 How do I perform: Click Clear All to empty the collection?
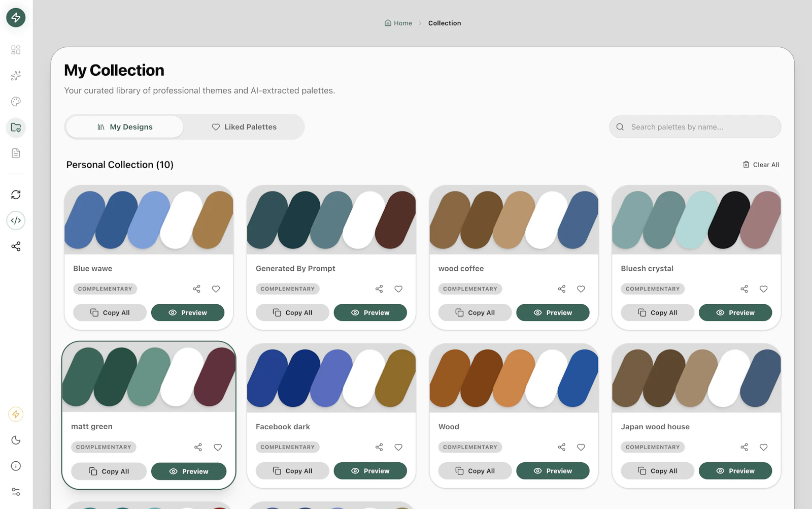(761, 165)
